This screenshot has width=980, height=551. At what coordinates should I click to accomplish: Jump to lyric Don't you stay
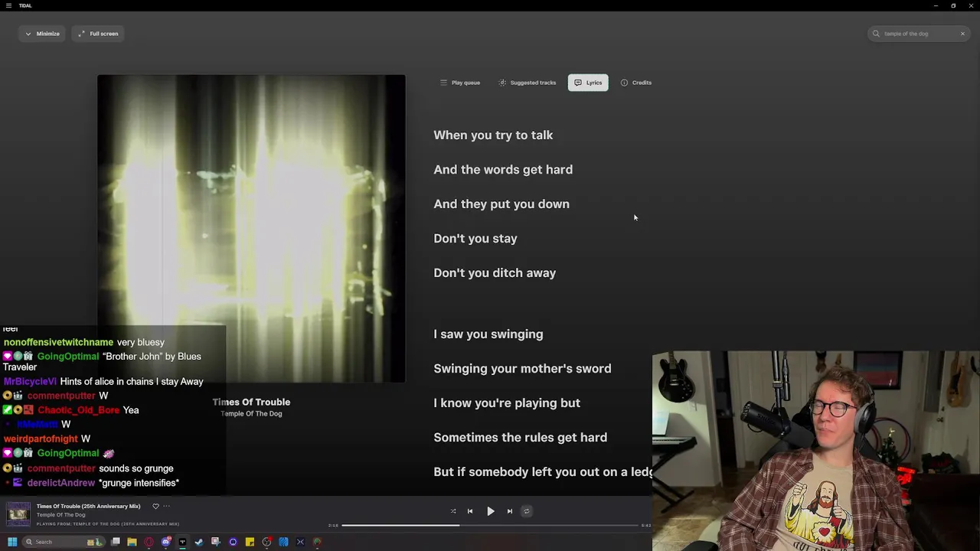pyautogui.click(x=475, y=239)
